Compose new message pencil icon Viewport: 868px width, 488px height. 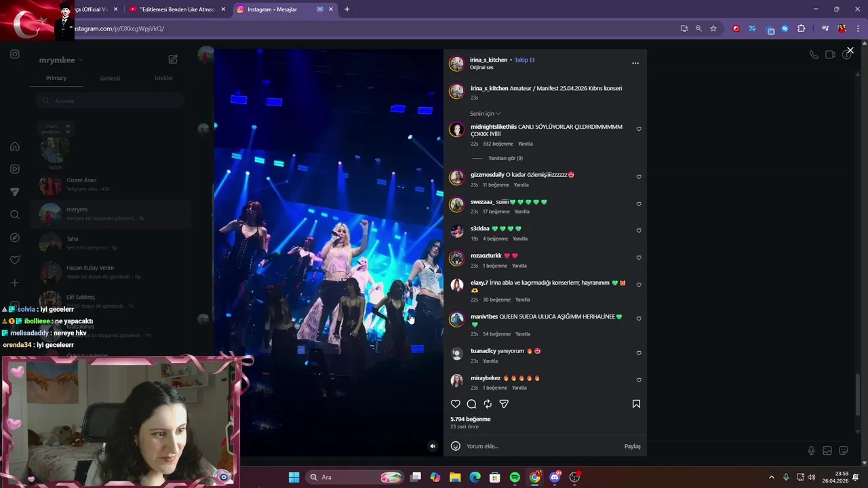[x=173, y=60]
